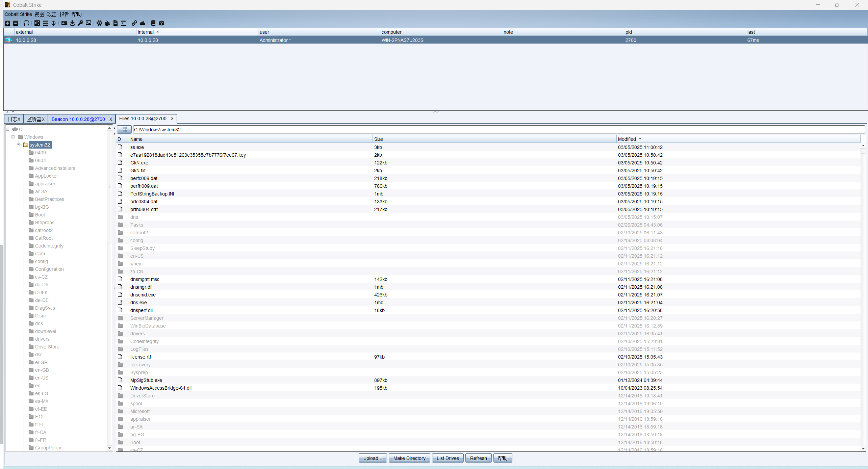Viewport: 868px width, 469px height.
Task: Collapse the Windows folder tree node
Action: click(13, 137)
